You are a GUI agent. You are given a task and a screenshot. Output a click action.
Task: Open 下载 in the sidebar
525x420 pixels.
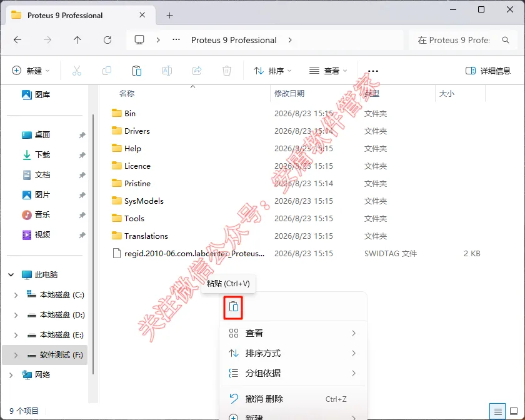(36, 155)
